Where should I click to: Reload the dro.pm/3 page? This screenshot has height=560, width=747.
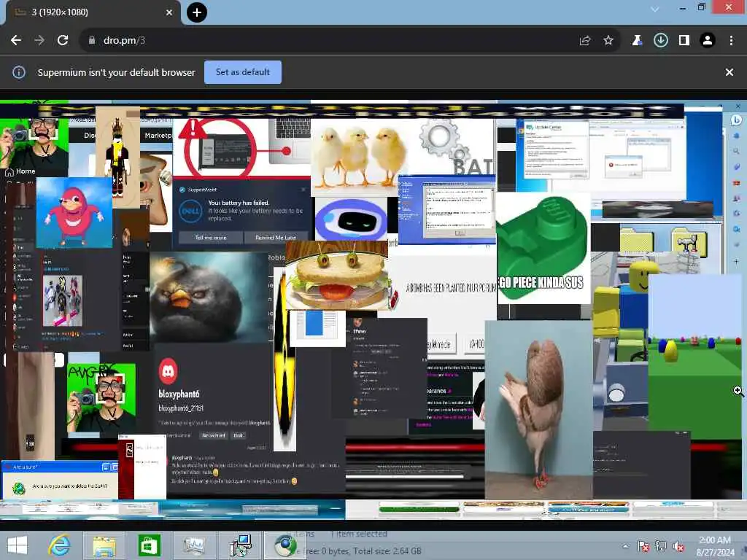tap(63, 41)
